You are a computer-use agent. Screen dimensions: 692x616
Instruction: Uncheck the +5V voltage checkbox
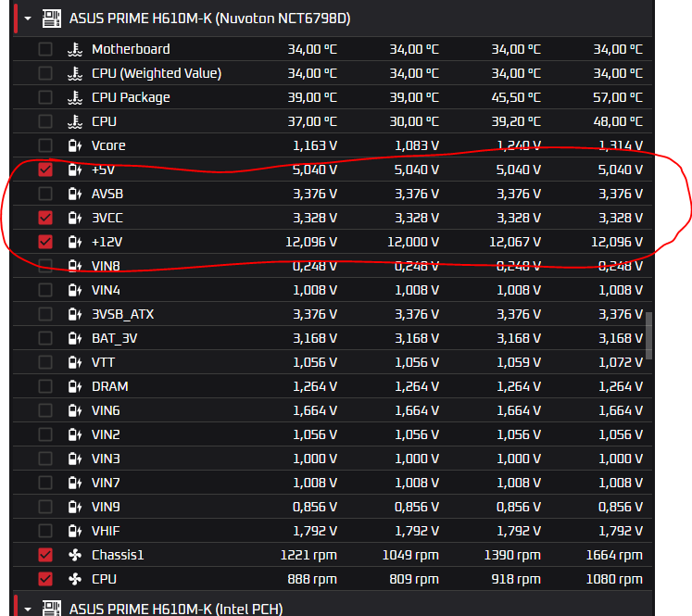(45, 170)
